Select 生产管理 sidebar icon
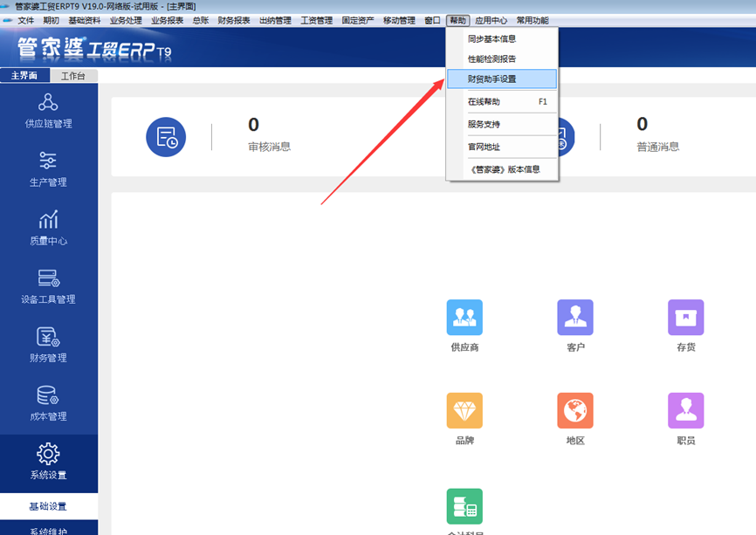Image resolution: width=756 pixels, height=535 pixels. [x=49, y=168]
